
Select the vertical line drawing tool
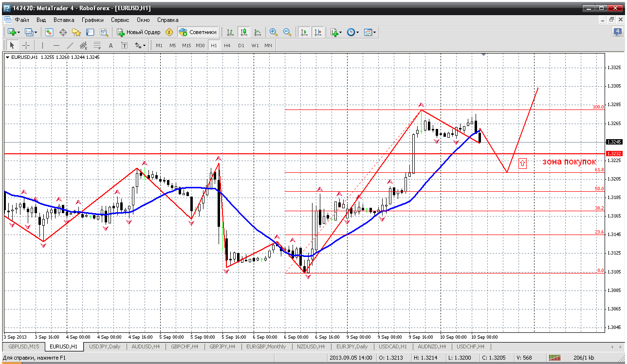[42, 45]
